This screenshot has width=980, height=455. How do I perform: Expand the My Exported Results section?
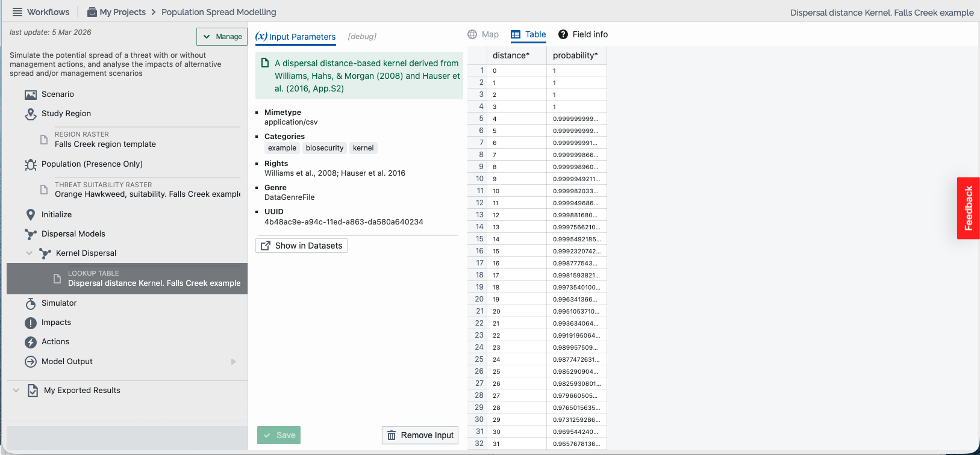tap(16, 391)
